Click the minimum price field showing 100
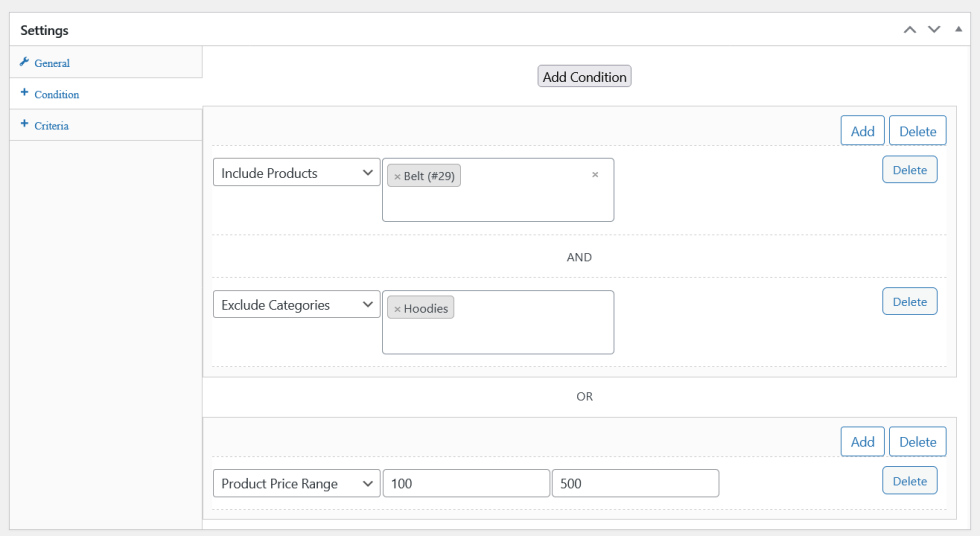Viewport: 980px width, 536px height. [x=466, y=484]
